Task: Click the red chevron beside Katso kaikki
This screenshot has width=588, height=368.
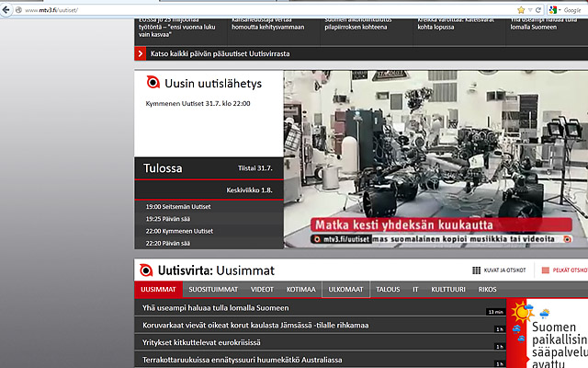Action: (x=141, y=53)
